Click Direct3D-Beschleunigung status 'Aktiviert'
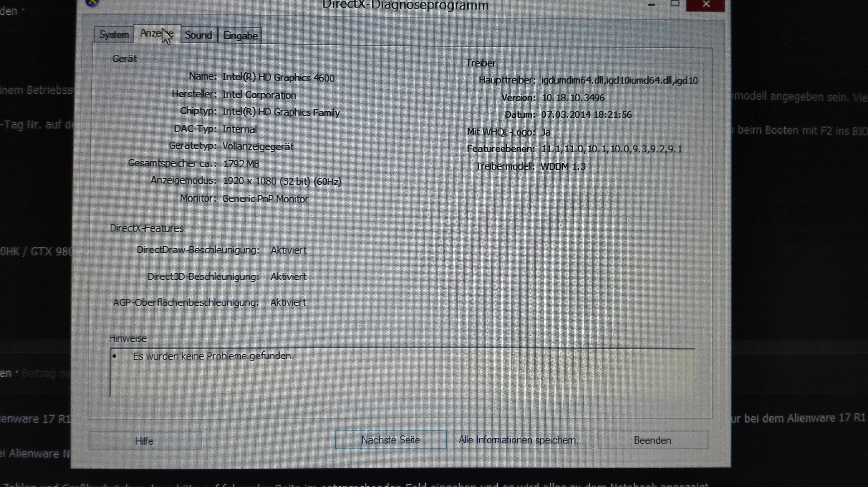Viewport: 868px width, 487px height. pyautogui.click(x=288, y=277)
